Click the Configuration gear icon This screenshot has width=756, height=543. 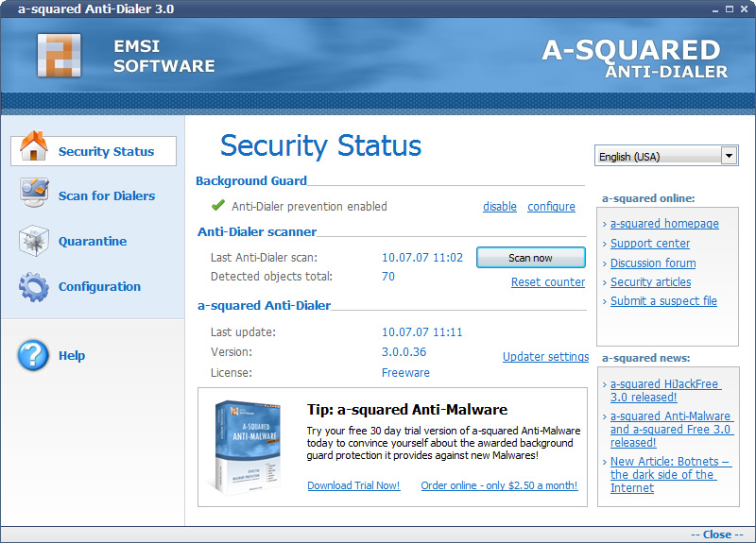pyautogui.click(x=34, y=286)
